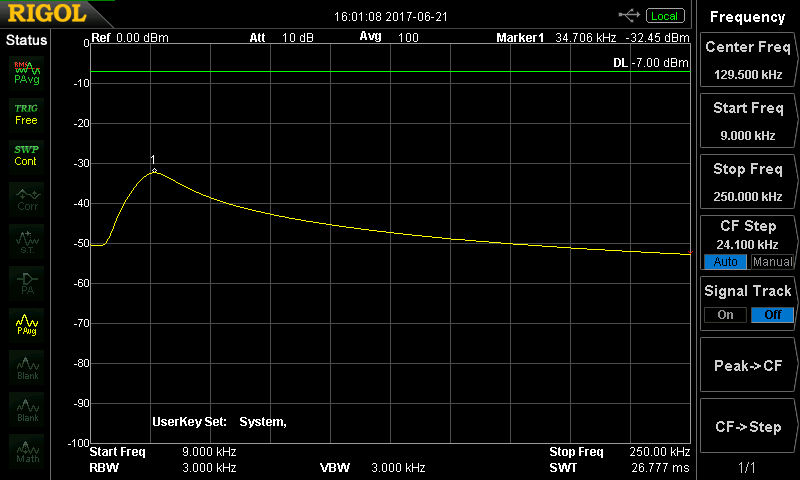Click the Marker1 34.706 kHz readout
Viewport: 800px width, 480px height.
(556, 38)
